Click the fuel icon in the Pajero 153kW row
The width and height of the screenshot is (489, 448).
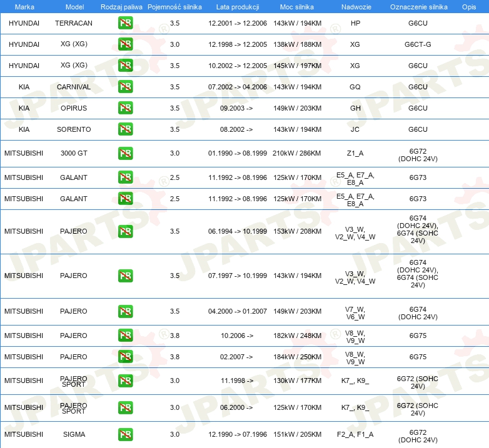[125, 231]
